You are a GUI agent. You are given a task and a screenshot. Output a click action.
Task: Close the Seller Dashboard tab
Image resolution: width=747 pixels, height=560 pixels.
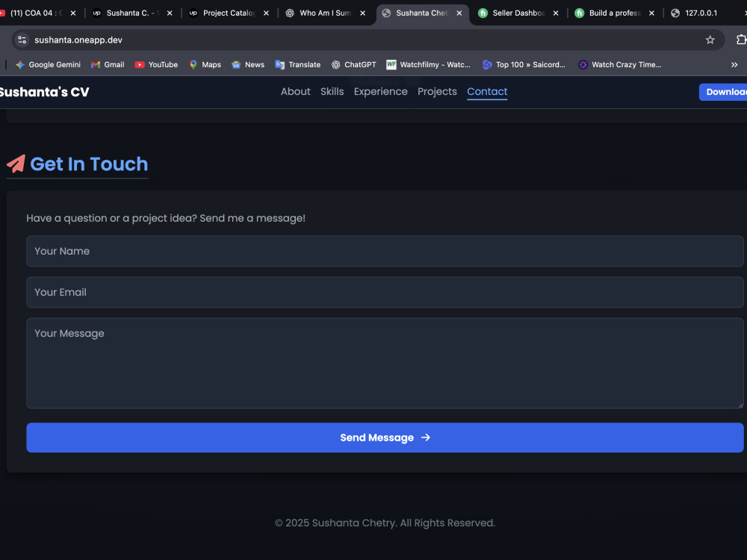[x=556, y=13]
